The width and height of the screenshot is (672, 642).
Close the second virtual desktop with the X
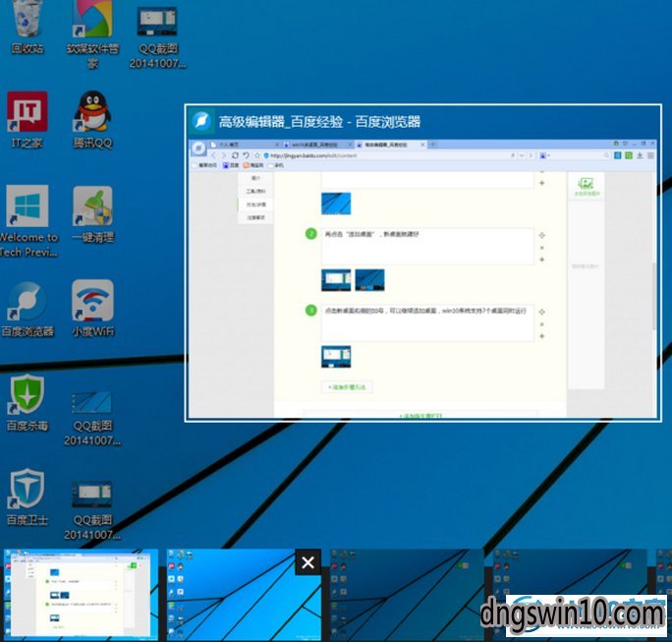pyautogui.click(x=308, y=562)
